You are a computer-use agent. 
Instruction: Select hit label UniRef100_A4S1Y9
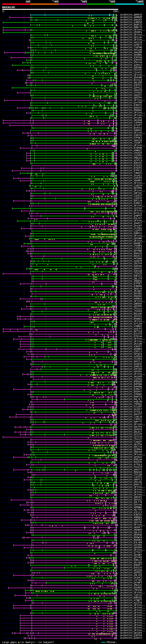pos(131,42)
